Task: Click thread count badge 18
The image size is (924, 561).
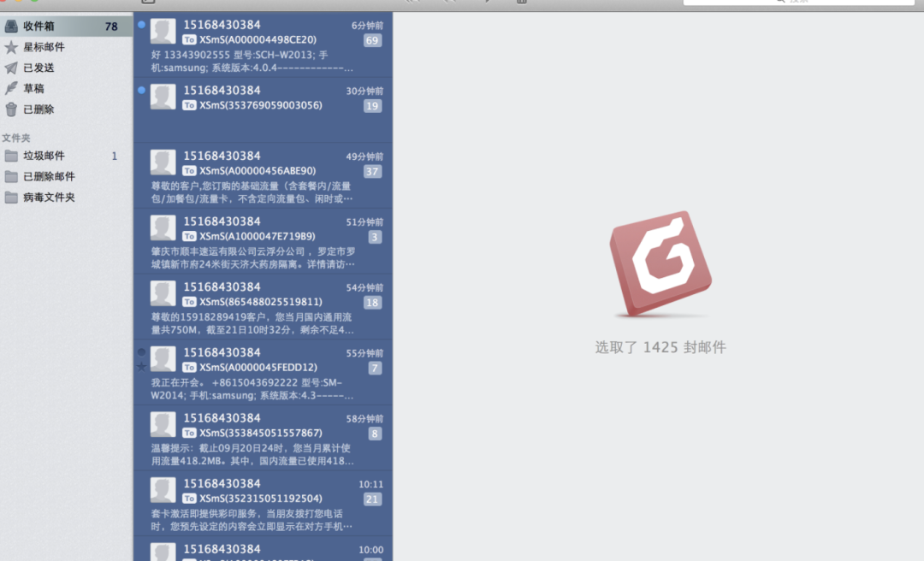Action: [372, 302]
